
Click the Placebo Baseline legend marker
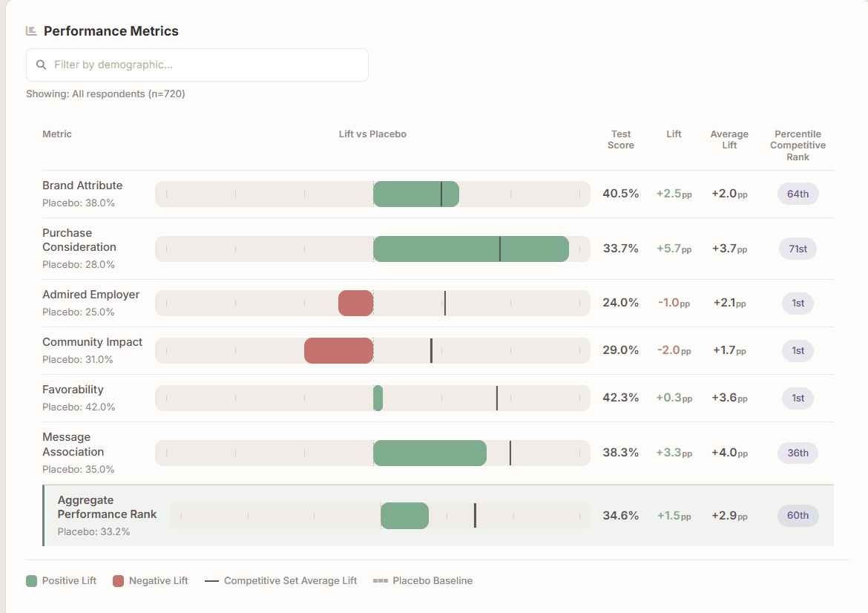click(381, 581)
